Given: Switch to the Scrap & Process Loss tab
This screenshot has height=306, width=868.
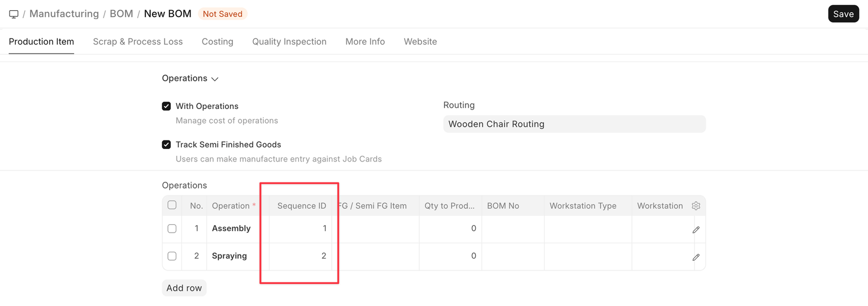Looking at the screenshot, I should click(138, 42).
